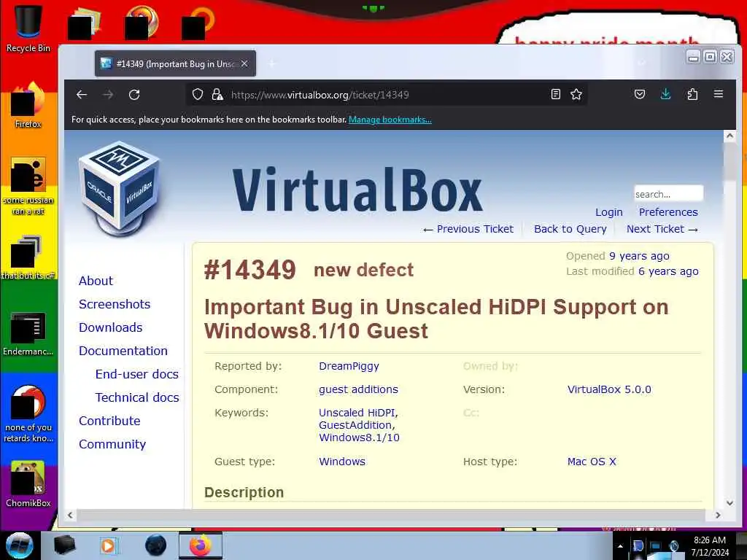The image size is (747, 560).
Task: Open the Downloads sidebar link
Action: [111, 327]
